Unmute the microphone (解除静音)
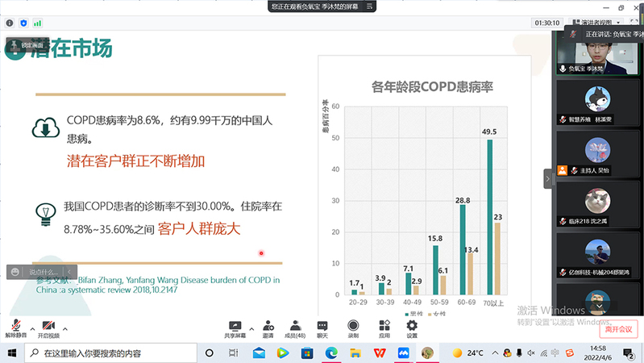 (15, 328)
